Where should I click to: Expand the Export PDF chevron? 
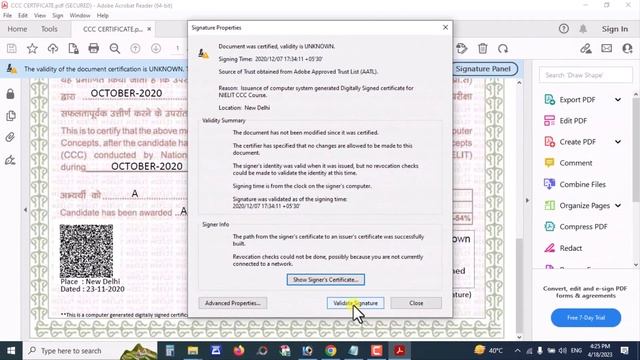[618, 100]
